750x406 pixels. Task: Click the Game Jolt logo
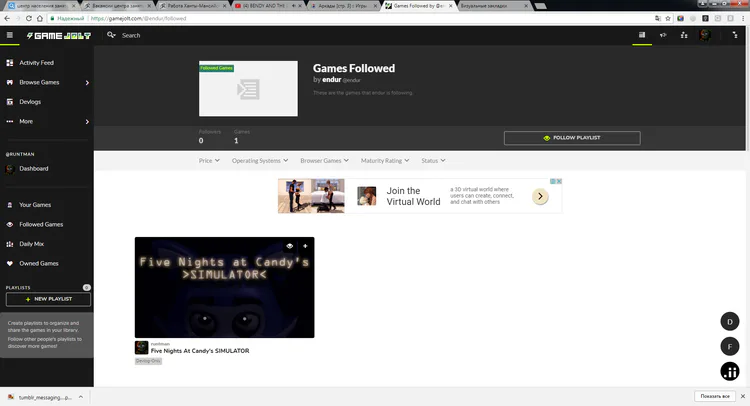(59, 35)
